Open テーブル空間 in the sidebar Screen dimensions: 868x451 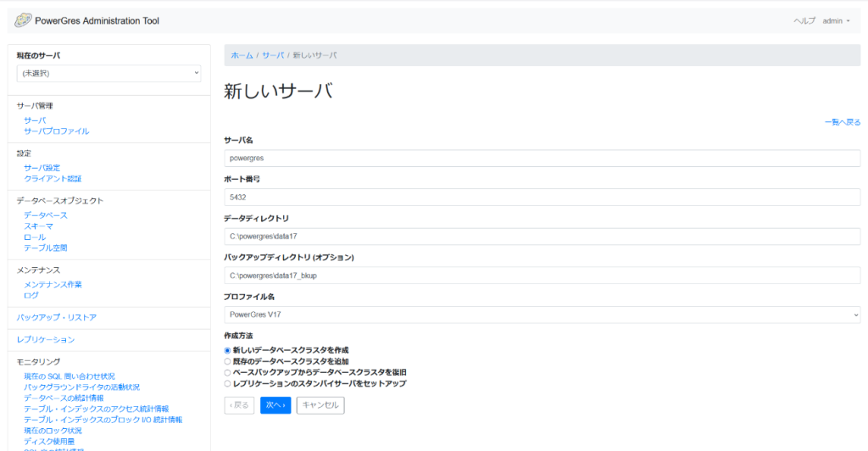coord(46,248)
